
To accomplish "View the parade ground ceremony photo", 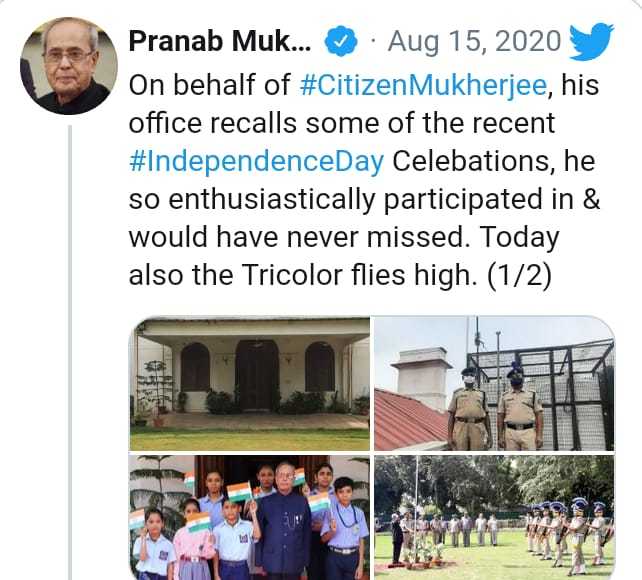I will pos(494,517).
